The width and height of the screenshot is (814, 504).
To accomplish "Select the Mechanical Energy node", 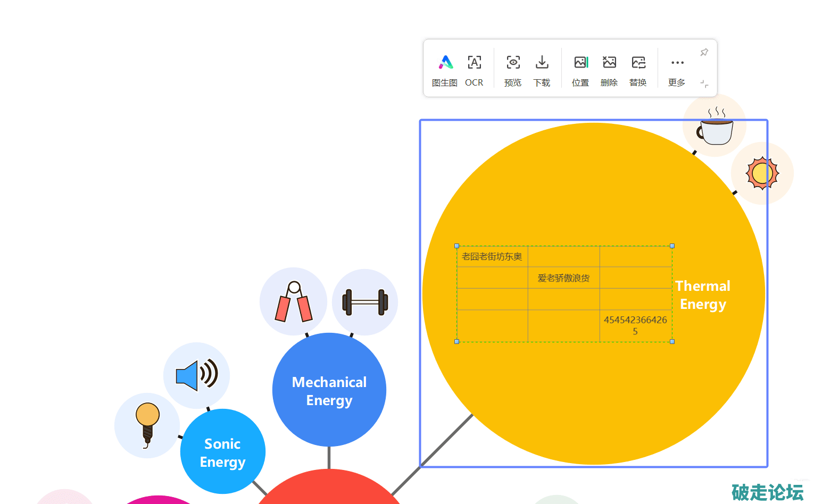I will coord(329,391).
